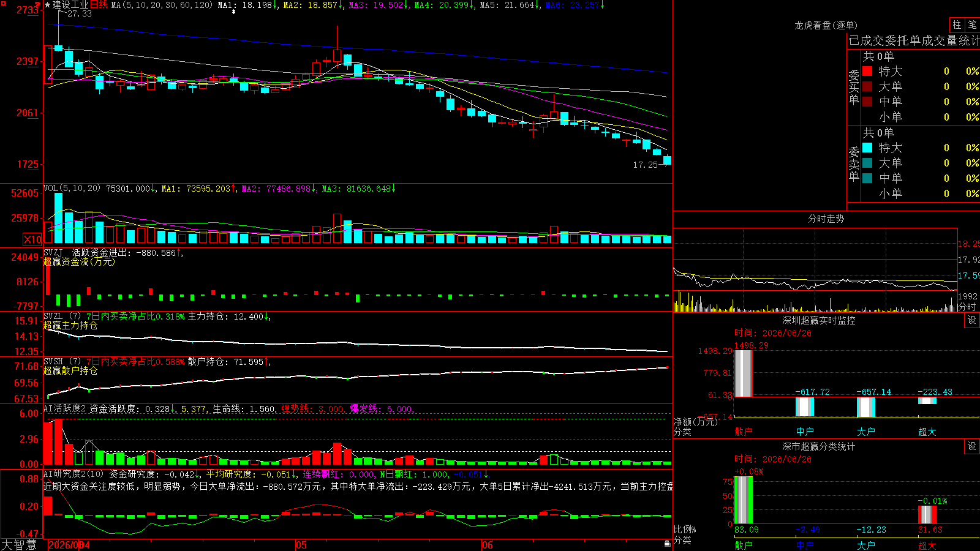Viewport: 980px width, 551px height.
Task: Click the small red square icon at top-left corner
Action: click(x=2, y=2)
